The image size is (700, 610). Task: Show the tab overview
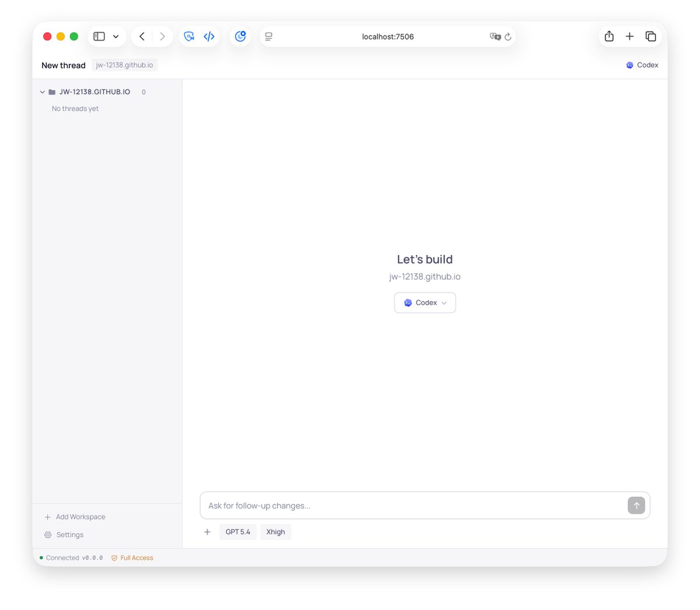(x=650, y=36)
